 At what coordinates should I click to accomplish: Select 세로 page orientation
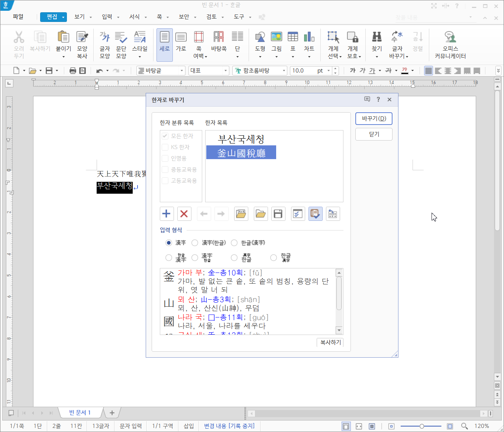(165, 45)
